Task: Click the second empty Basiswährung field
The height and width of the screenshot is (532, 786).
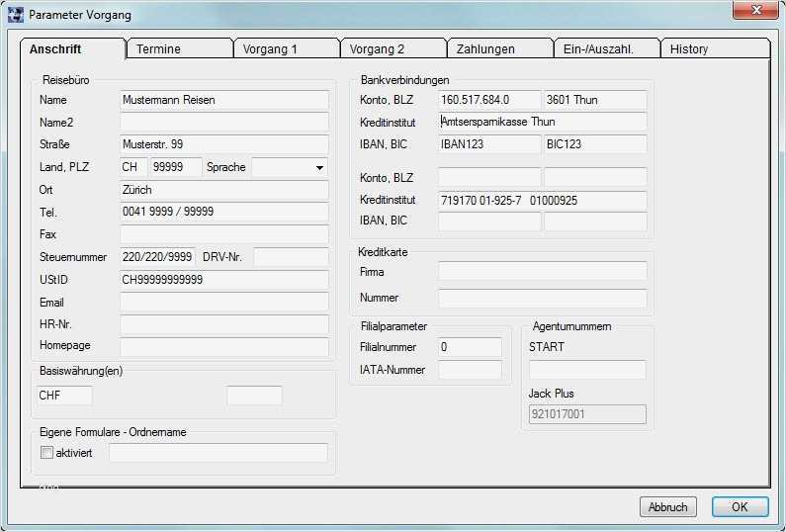Action: click(x=255, y=396)
